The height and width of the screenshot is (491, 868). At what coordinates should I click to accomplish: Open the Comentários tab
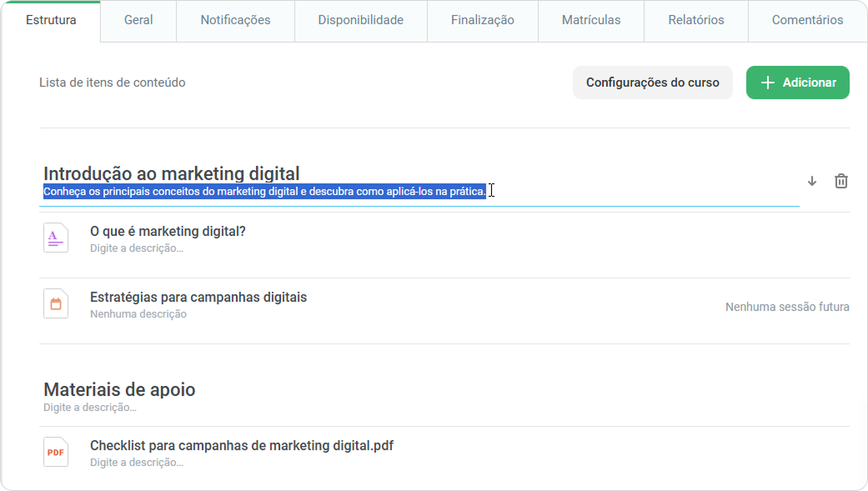pos(808,21)
